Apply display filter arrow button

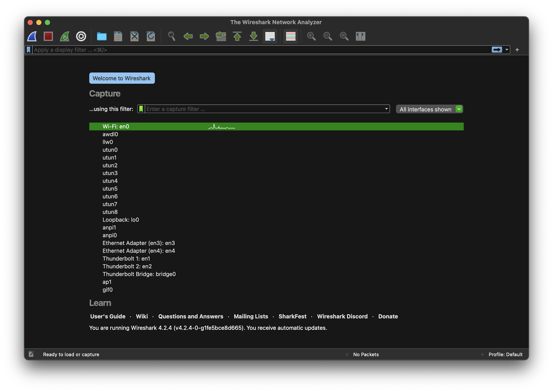click(497, 50)
